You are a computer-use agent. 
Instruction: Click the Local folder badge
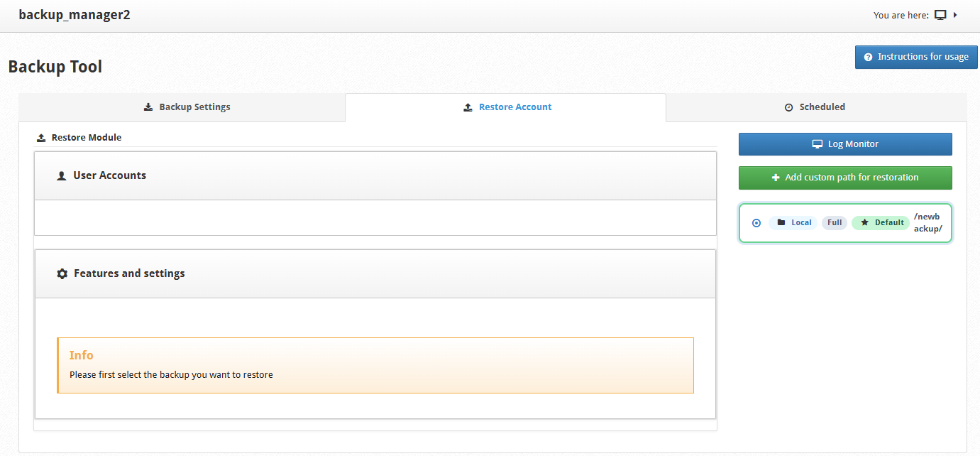point(793,223)
